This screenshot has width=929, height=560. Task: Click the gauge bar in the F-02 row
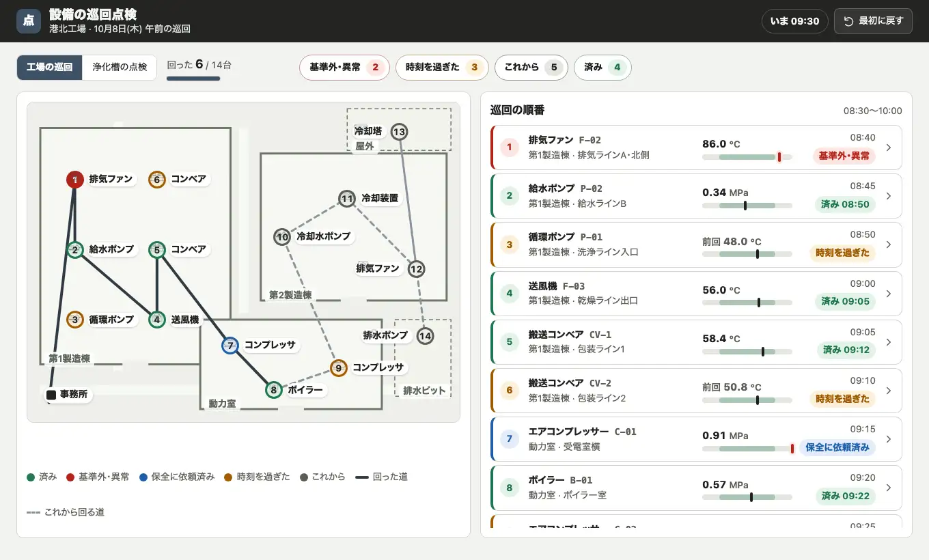coord(747,157)
